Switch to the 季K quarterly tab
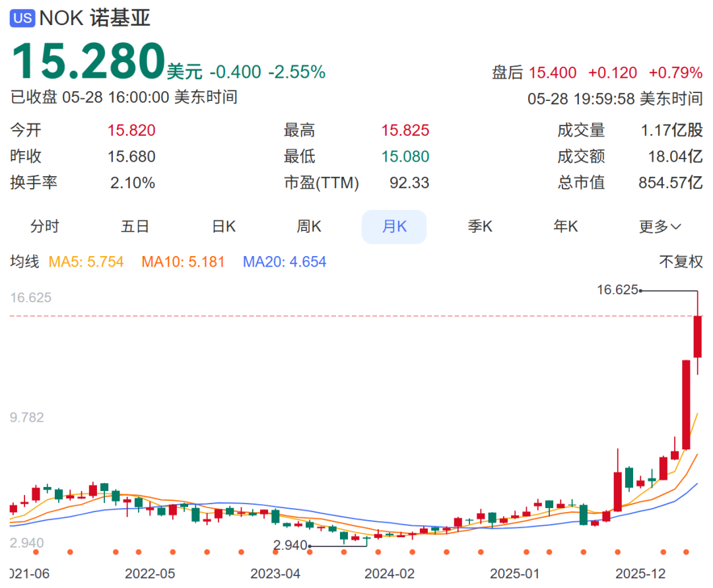The width and height of the screenshot is (713, 588). pos(480,226)
